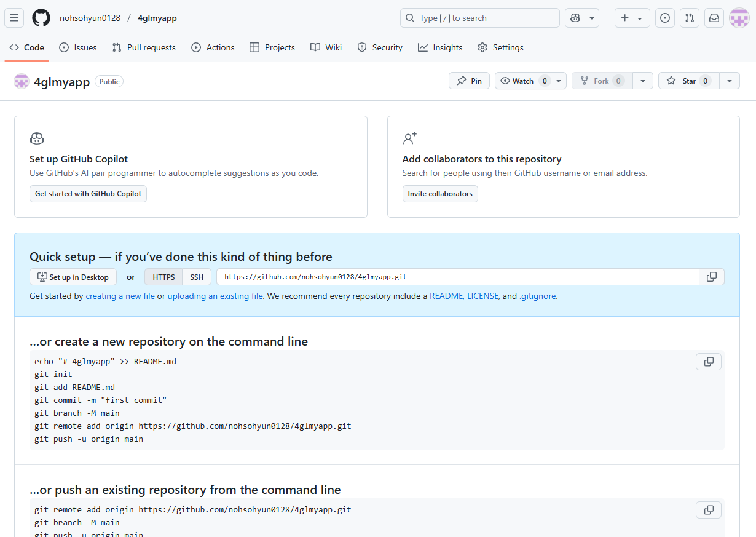Open the Pull requests tab
Viewport: 756px width, 537px height.
(144, 47)
